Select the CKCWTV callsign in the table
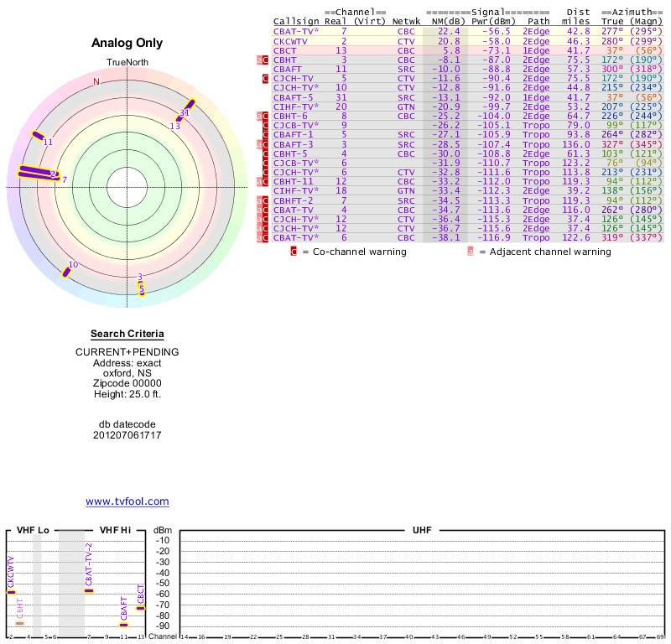Viewport: 671px width, 644px height. click(290, 40)
